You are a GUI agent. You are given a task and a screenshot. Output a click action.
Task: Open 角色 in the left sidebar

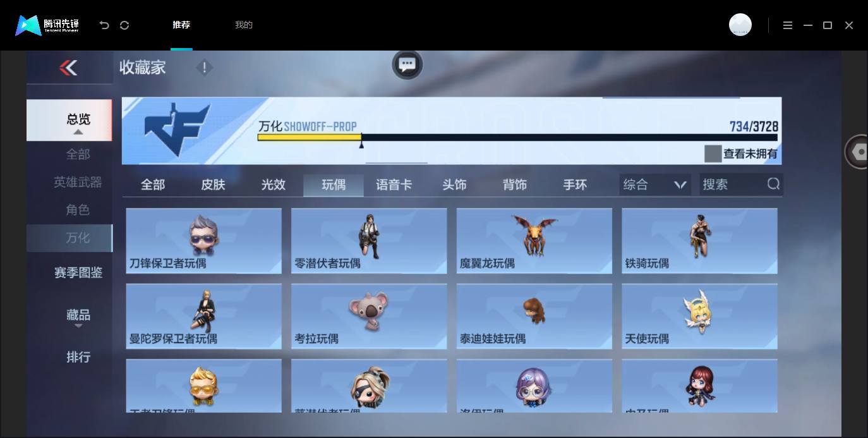[x=78, y=210]
